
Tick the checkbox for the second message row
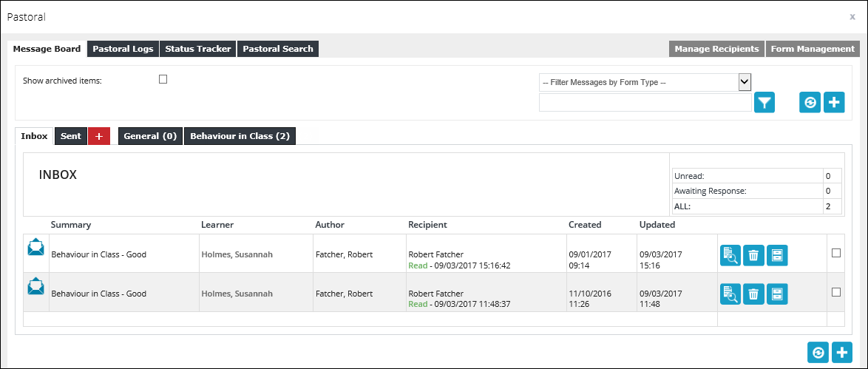pos(836,292)
